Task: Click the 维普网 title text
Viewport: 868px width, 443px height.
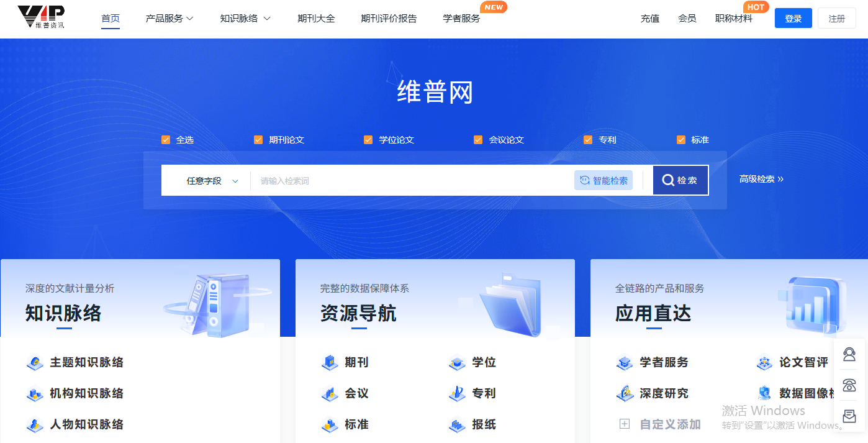Action: pos(435,93)
